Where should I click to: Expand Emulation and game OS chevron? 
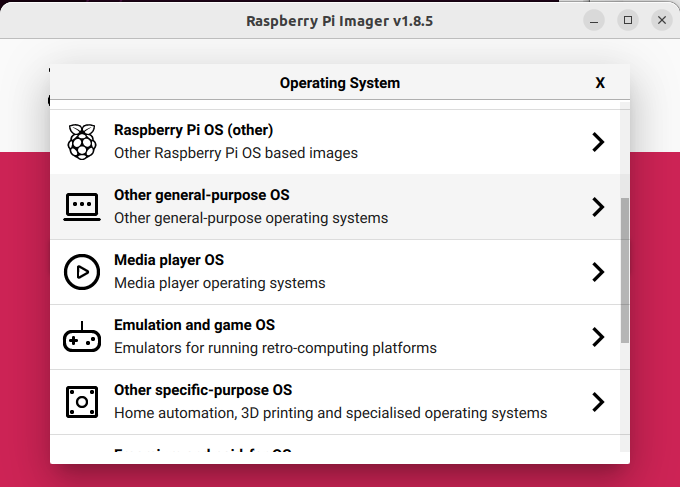[x=598, y=337]
